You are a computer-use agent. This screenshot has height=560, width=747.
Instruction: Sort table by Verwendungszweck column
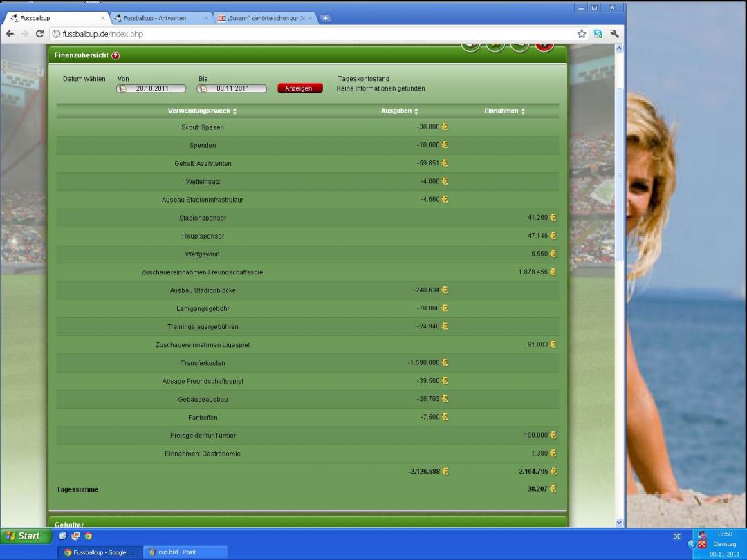202,111
